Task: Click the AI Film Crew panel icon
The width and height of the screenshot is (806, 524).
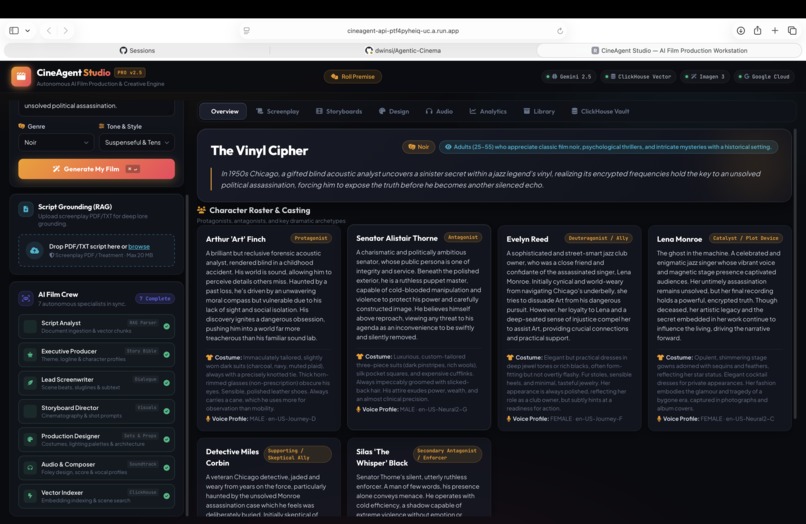Action: coord(26,298)
